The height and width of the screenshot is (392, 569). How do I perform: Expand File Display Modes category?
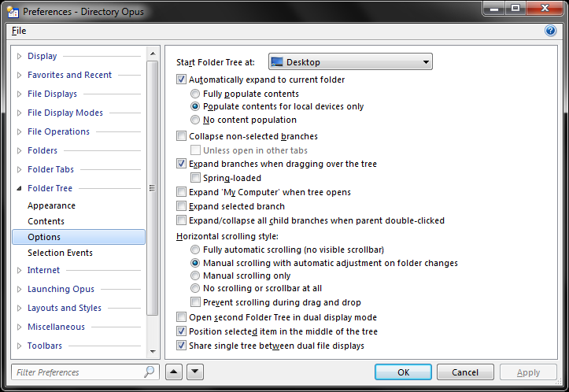tap(19, 113)
